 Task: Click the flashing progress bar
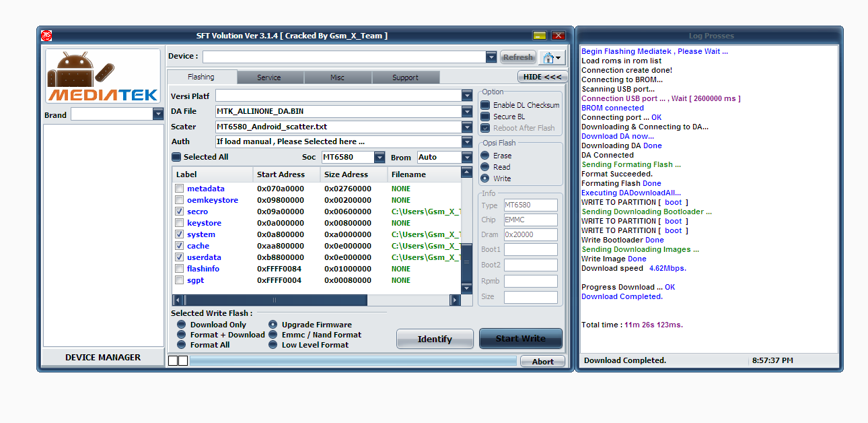(x=353, y=361)
